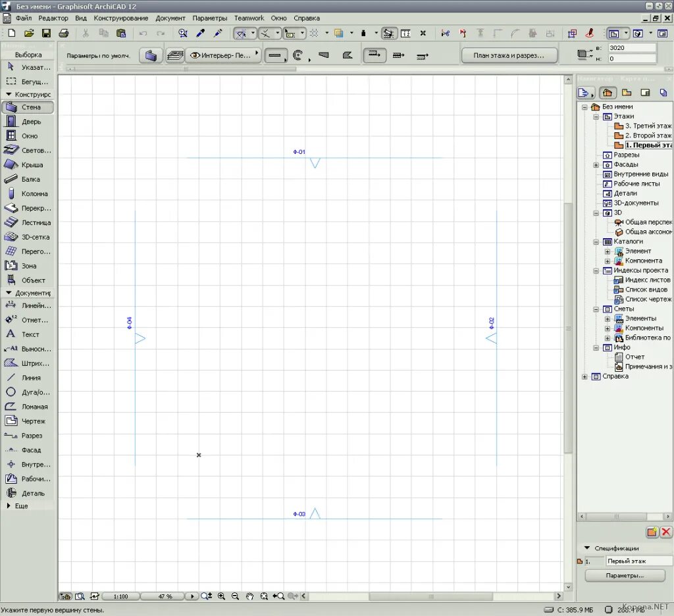The width and height of the screenshot is (674, 616).
Task: Select the Стена (Wall) tool
Action: (28, 107)
